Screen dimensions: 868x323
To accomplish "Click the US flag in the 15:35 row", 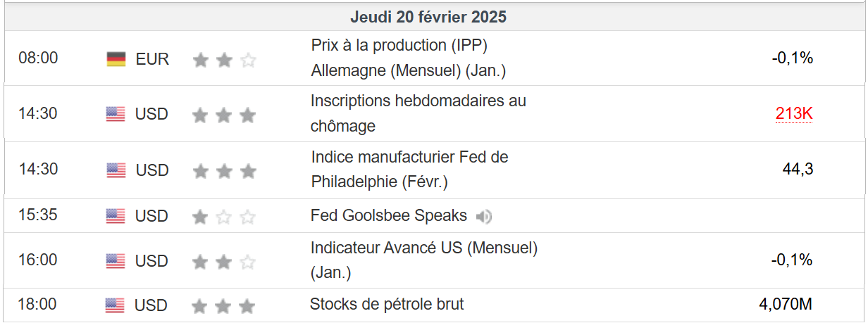I will pyautogui.click(x=116, y=216).
